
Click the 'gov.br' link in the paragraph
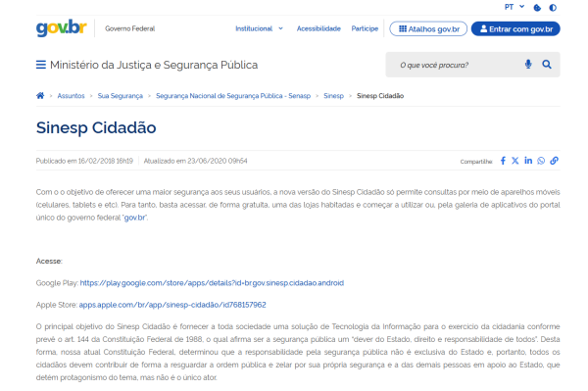(134, 218)
